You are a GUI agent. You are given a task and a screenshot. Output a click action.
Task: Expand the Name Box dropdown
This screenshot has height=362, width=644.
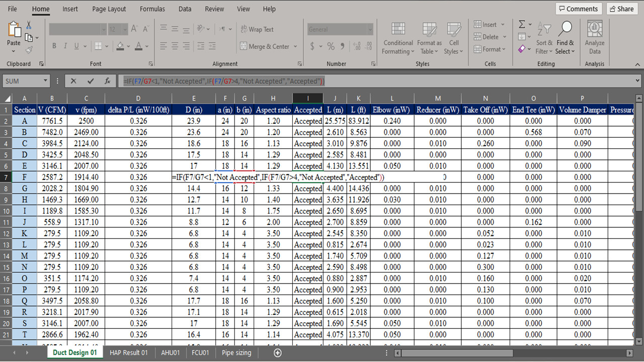click(x=45, y=81)
